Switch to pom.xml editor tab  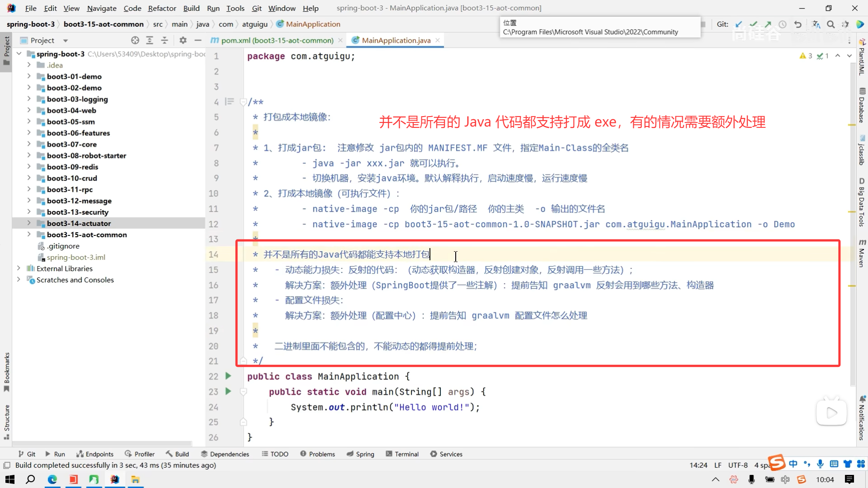pos(277,40)
